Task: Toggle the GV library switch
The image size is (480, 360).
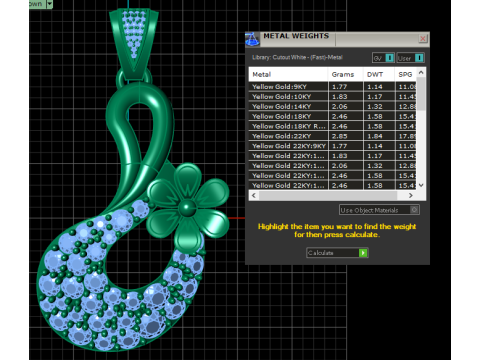Action: (x=384, y=58)
